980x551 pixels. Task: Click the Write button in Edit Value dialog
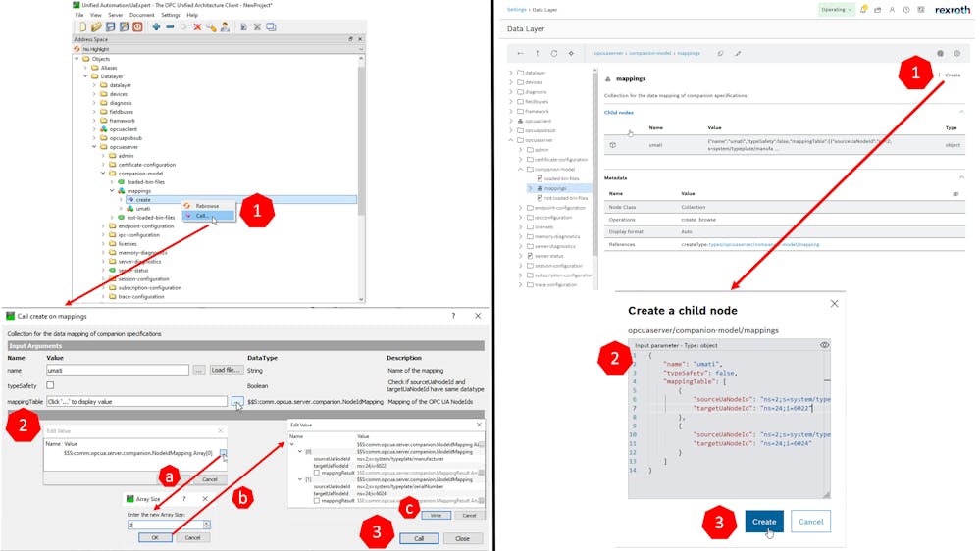(x=436, y=516)
